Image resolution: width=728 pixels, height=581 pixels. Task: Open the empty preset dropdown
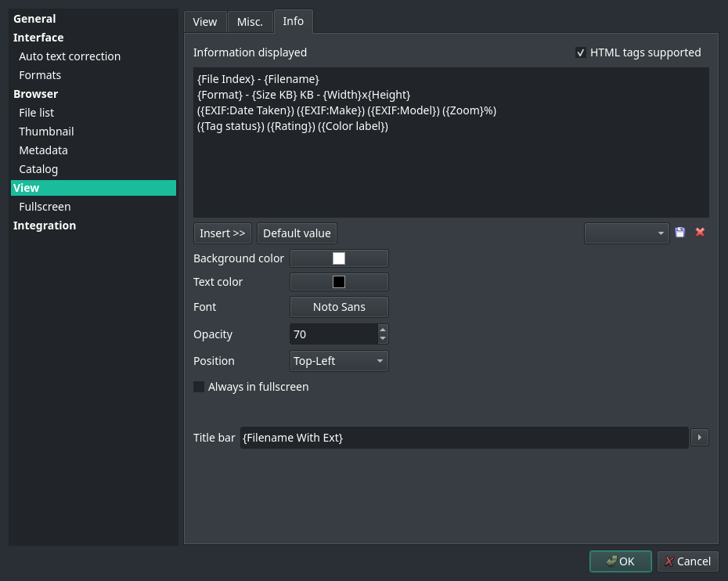click(x=626, y=233)
